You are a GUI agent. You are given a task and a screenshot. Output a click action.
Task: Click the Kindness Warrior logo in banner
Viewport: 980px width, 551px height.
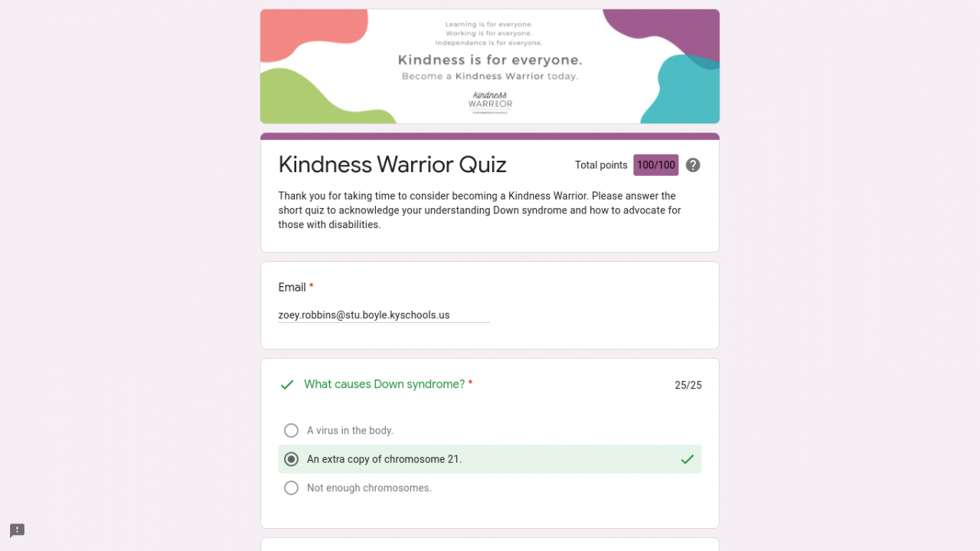point(490,102)
